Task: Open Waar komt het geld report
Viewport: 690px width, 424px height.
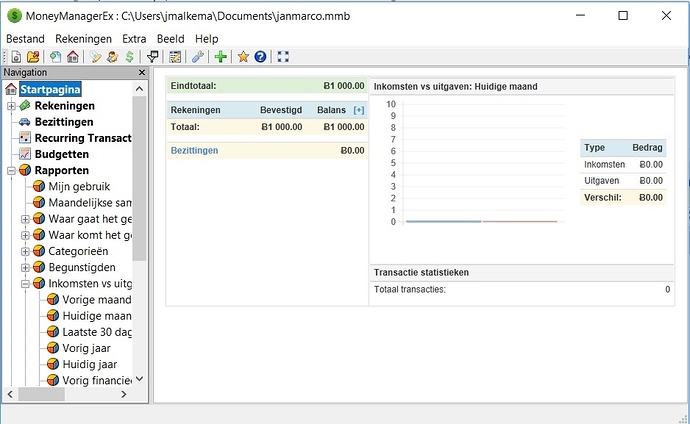Action: (90, 235)
